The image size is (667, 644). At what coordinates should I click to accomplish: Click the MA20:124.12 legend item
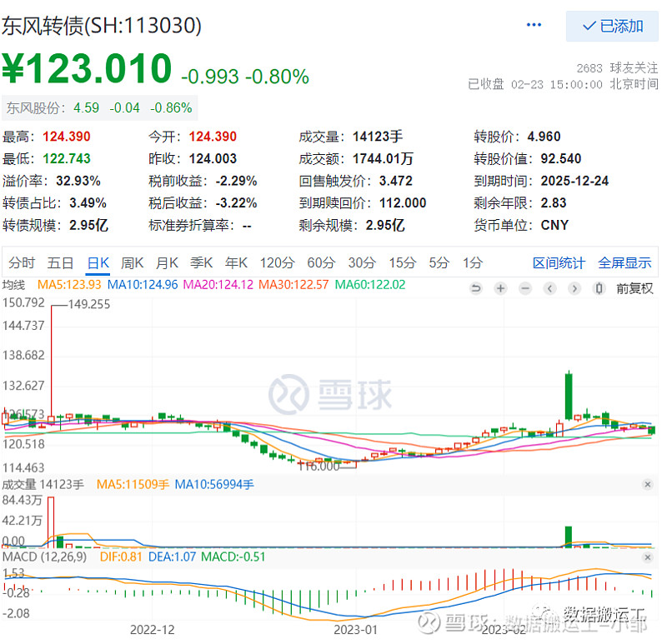point(218,284)
